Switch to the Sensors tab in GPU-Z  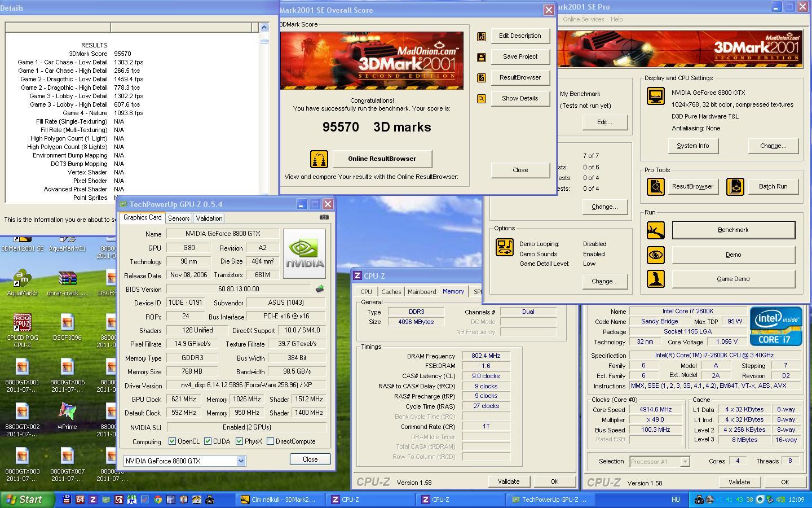point(179,218)
